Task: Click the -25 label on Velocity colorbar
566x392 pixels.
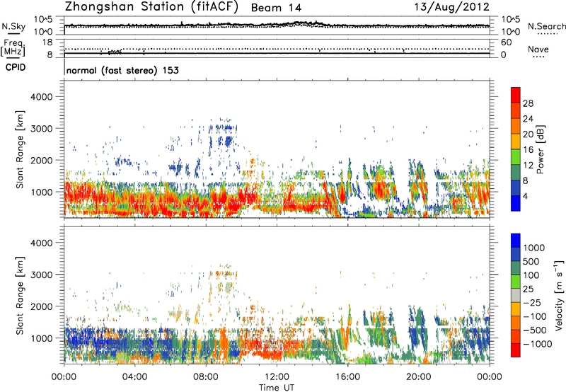Action: [x=531, y=303]
